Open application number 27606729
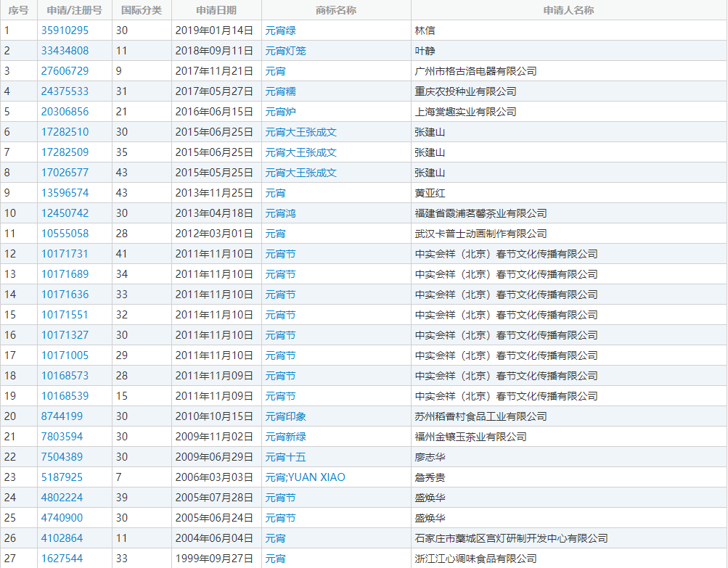The width and height of the screenshot is (728, 568). pyautogui.click(x=65, y=71)
